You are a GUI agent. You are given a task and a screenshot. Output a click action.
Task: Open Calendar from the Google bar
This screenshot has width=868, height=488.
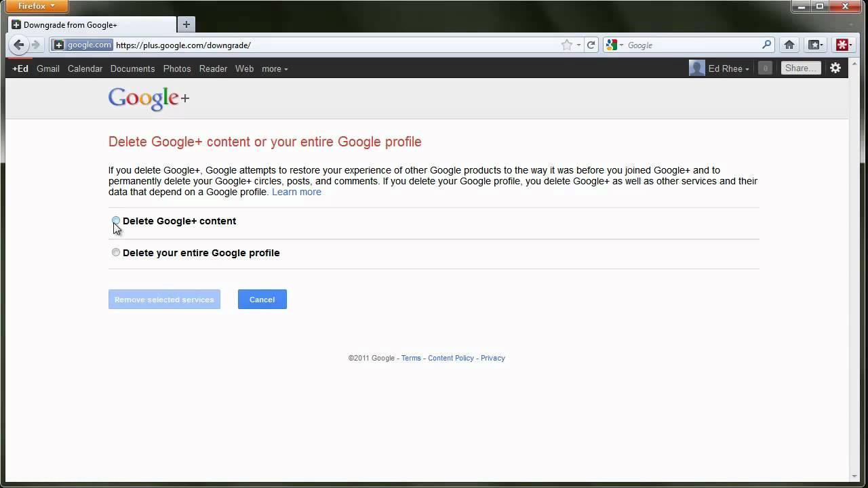tap(85, 68)
